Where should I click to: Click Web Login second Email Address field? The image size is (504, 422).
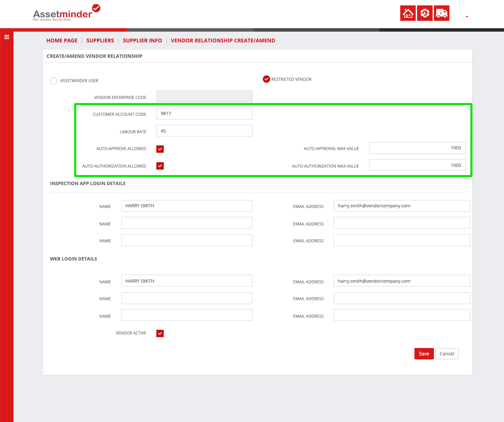click(x=402, y=298)
